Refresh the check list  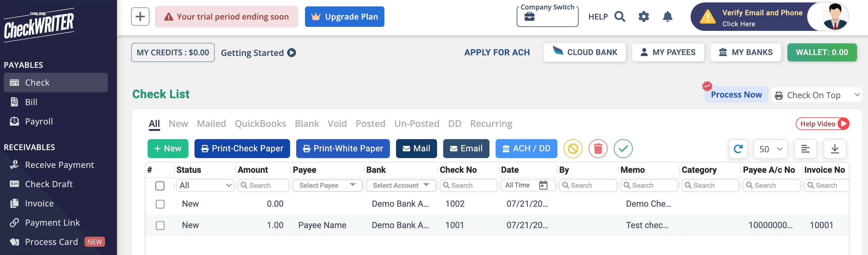[738, 149]
